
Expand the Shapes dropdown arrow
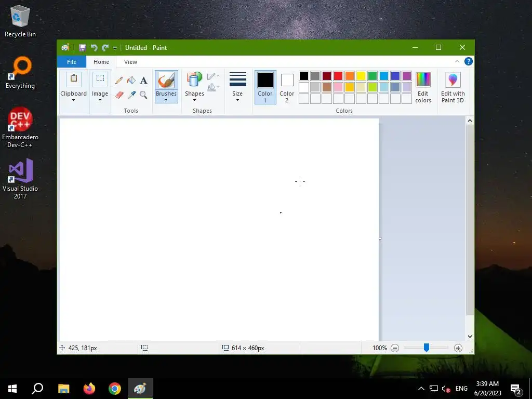click(194, 100)
